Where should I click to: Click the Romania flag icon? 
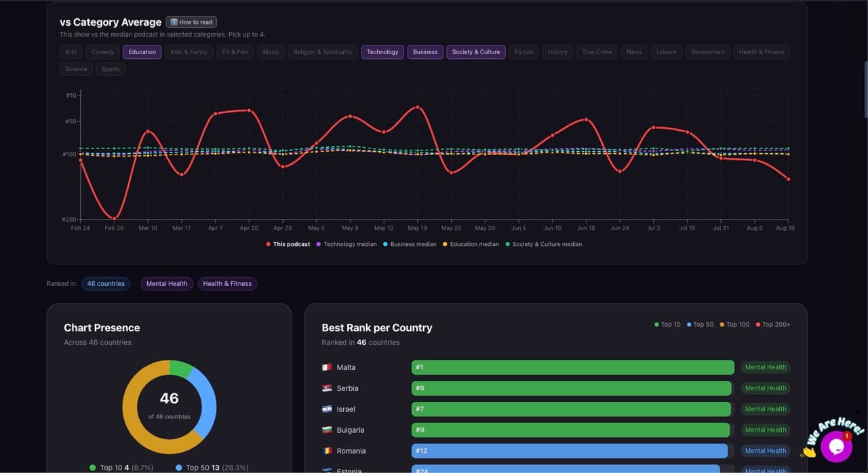point(327,451)
